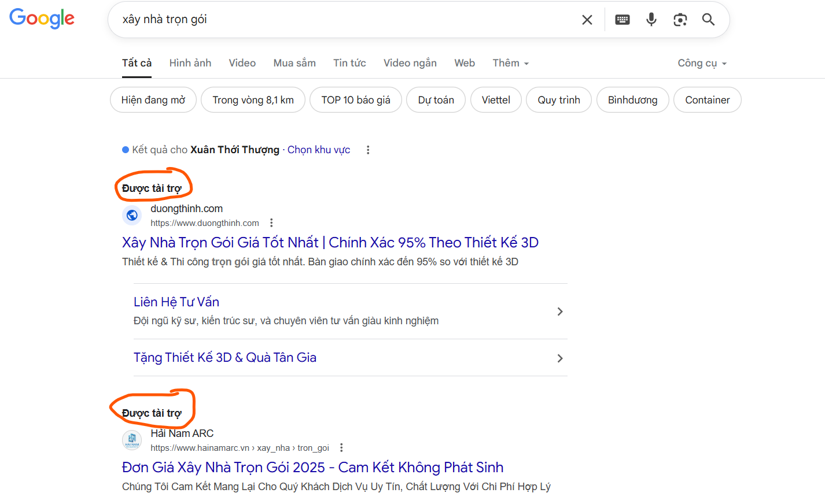Switch to the Video tab

coord(242,63)
